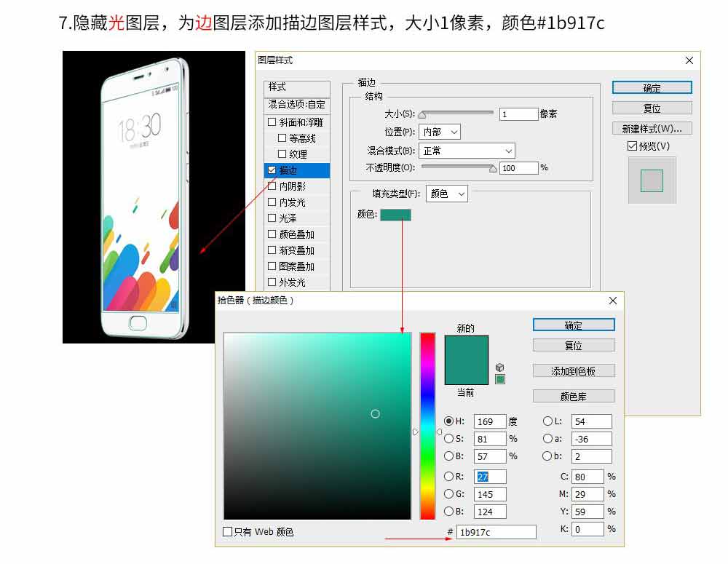The image size is (728, 564).
Task: Click the M magenta field showing 29
Action: (587, 494)
